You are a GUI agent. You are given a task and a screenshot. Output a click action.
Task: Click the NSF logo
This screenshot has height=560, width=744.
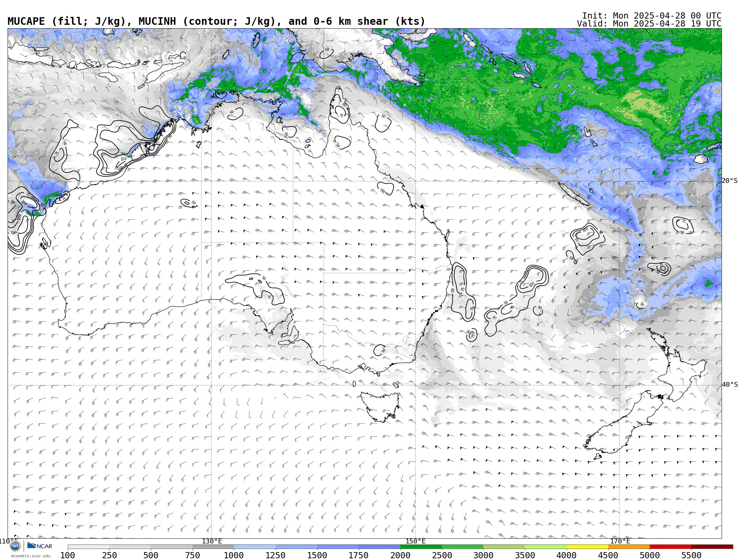[15, 546]
